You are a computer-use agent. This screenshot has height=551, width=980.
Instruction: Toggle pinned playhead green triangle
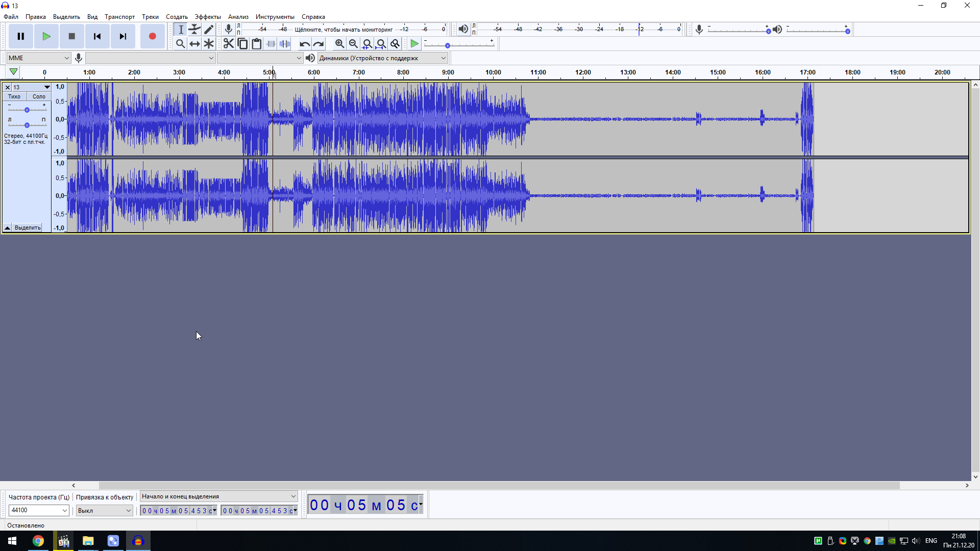[x=14, y=72]
